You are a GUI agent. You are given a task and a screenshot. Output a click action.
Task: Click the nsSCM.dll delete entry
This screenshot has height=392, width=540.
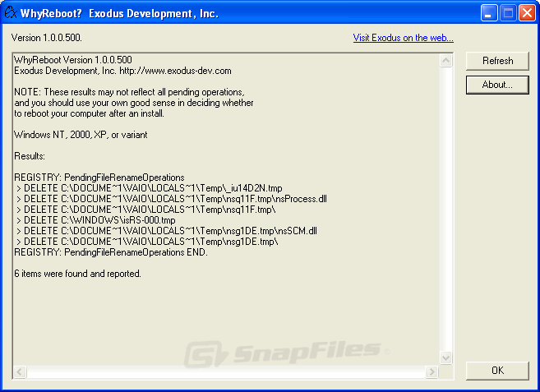166,231
